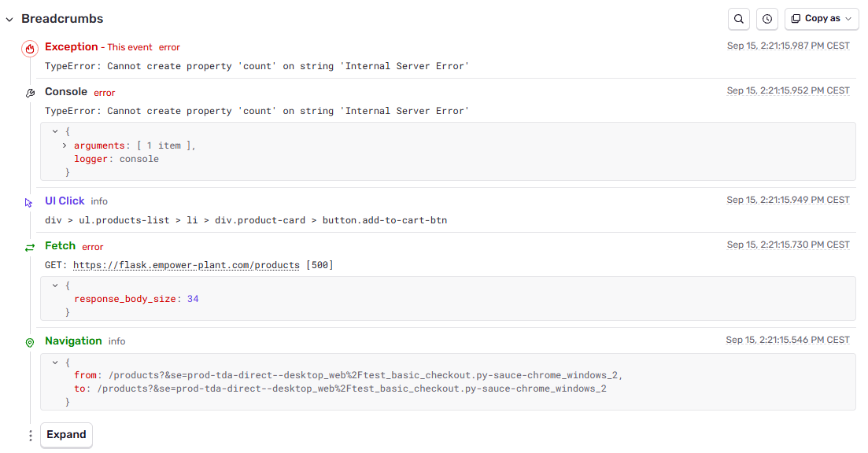
Task: Click the 'This event' label on Exception
Action: point(130,47)
